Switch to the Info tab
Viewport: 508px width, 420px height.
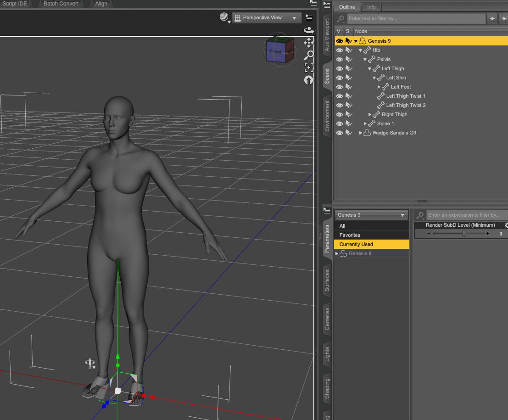371,7
